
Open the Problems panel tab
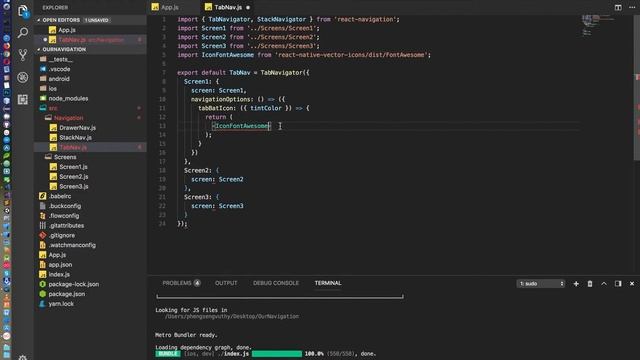tap(181, 283)
